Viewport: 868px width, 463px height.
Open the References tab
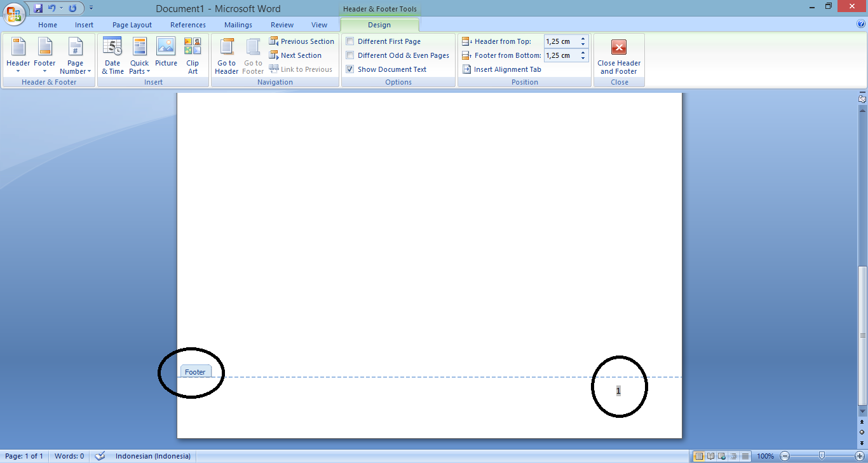tap(188, 25)
